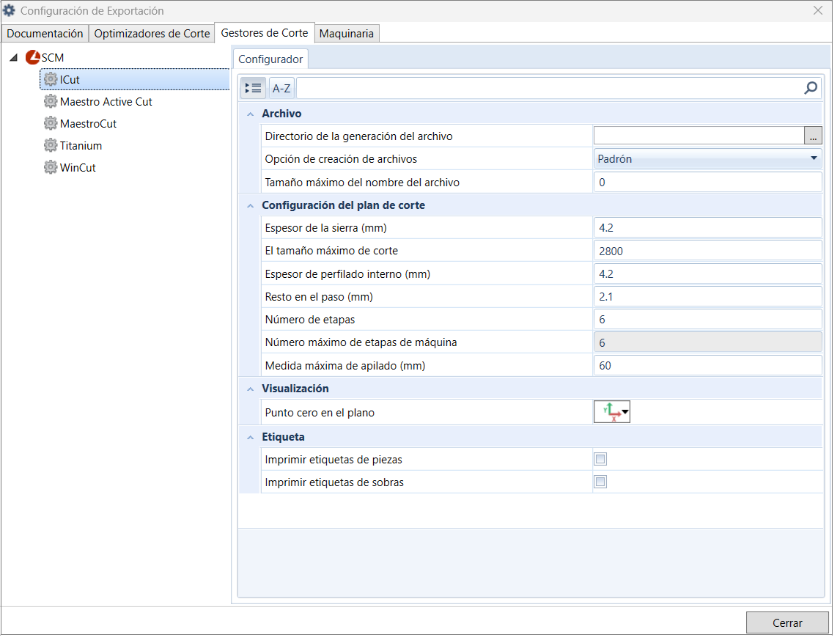Click the 'Número de etapas' label
Screen dimensions: 840x643
point(309,320)
